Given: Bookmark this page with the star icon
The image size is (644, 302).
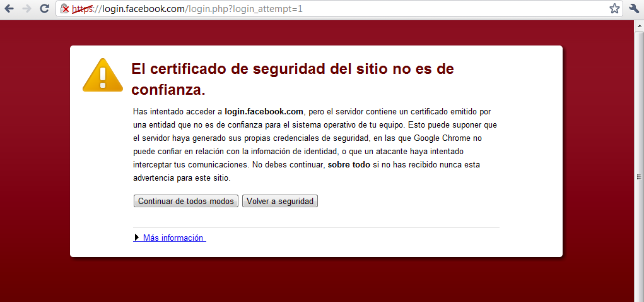Looking at the screenshot, I should tap(614, 8).
